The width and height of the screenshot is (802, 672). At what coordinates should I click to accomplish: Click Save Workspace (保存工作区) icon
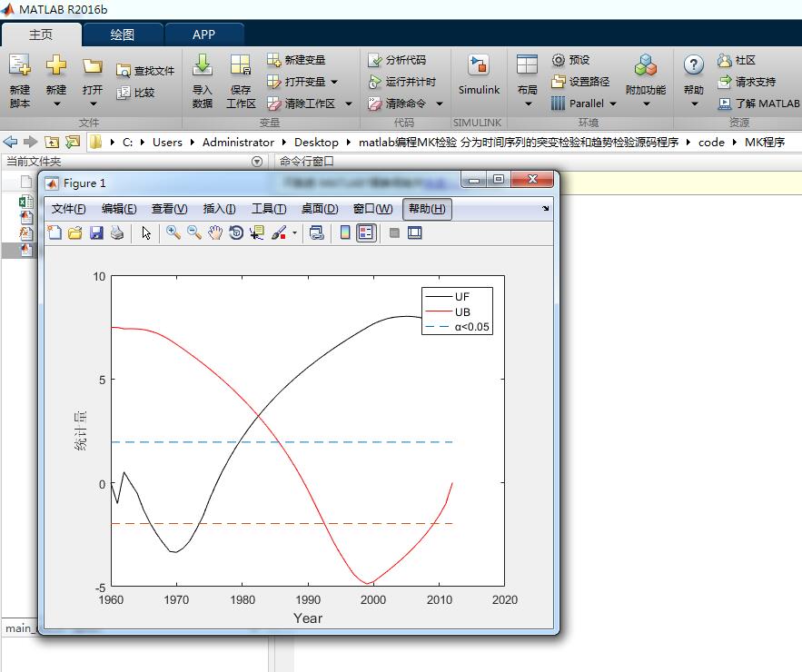pyautogui.click(x=241, y=65)
